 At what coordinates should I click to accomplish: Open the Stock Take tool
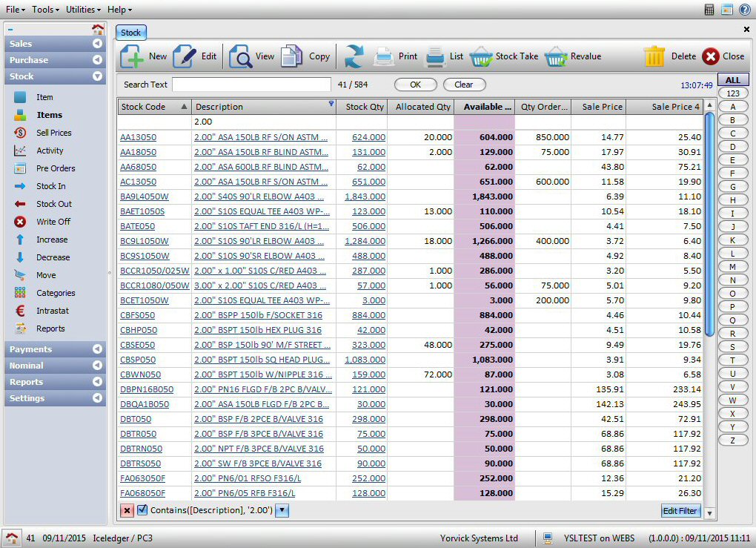pyautogui.click(x=503, y=56)
